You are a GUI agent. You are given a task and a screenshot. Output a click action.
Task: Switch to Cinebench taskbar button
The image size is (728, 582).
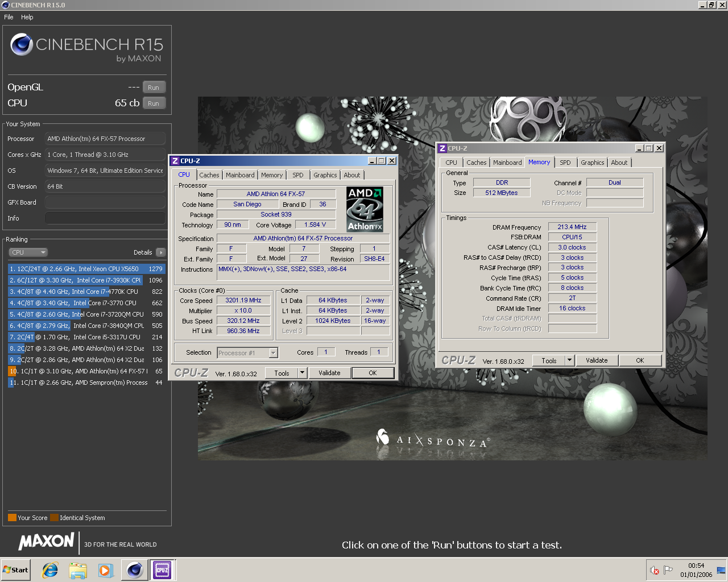click(135, 569)
